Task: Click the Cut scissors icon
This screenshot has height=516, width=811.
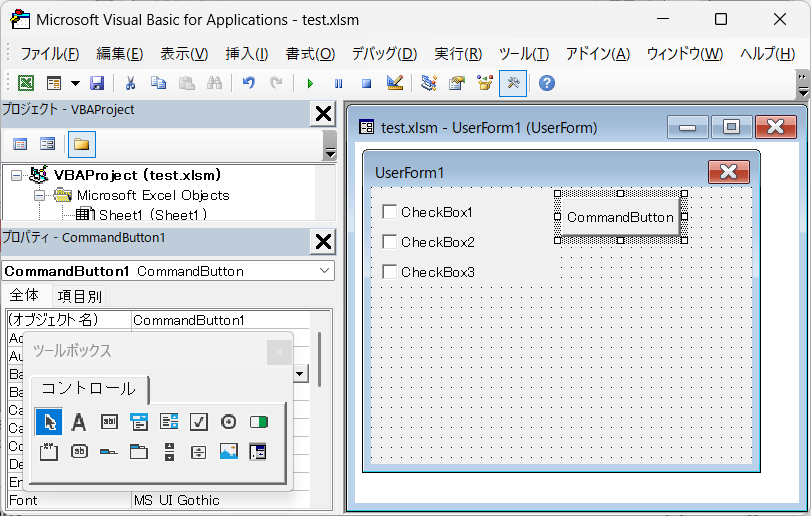Action: click(130, 83)
